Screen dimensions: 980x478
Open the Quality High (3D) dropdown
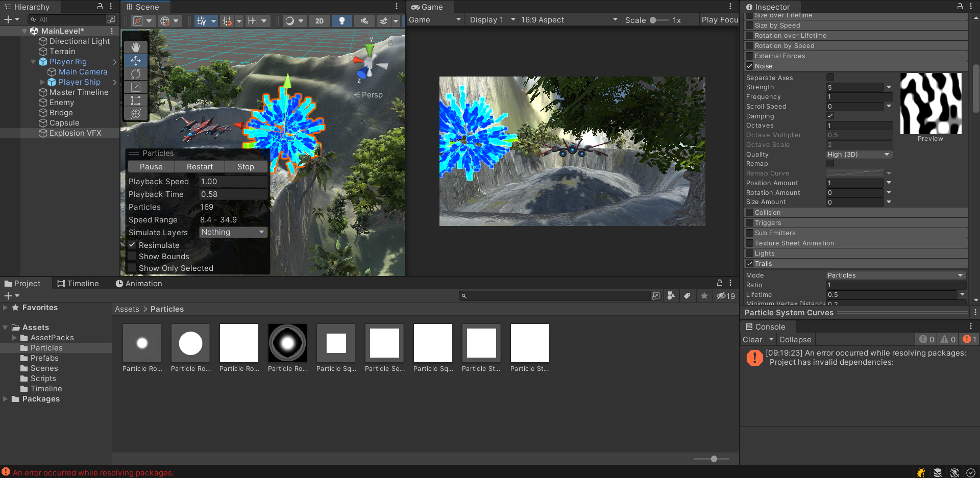[x=859, y=154]
